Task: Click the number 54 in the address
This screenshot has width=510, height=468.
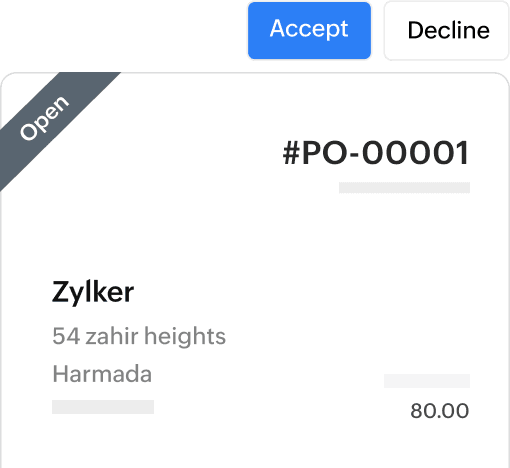Action: (66, 335)
